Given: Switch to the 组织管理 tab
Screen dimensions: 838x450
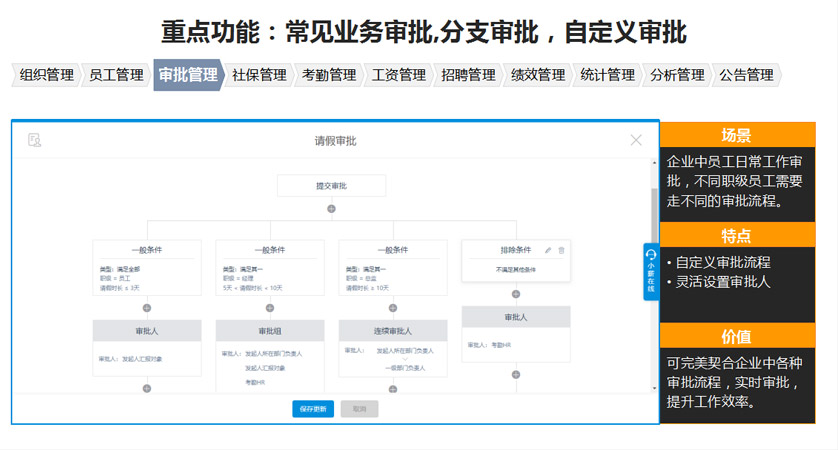Looking at the screenshot, I should point(46,75).
